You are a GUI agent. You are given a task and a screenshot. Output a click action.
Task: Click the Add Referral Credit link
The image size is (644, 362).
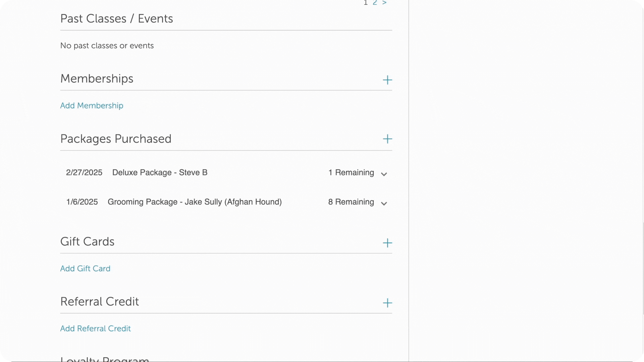pyautogui.click(x=95, y=328)
